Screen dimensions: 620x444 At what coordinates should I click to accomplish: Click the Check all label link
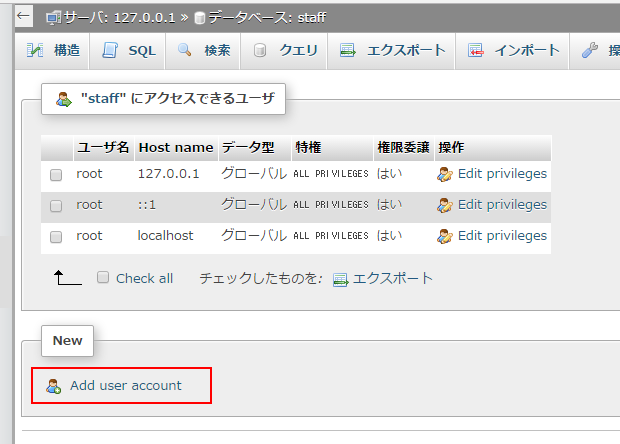(x=144, y=278)
